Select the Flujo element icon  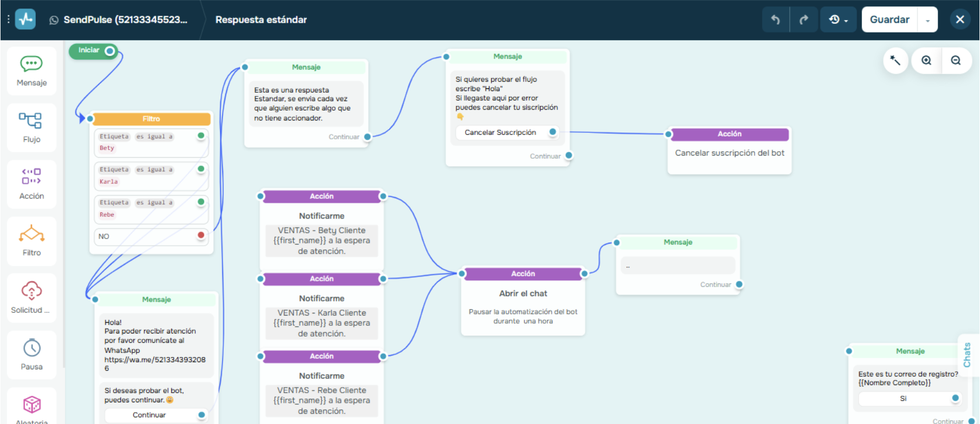(31, 120)
